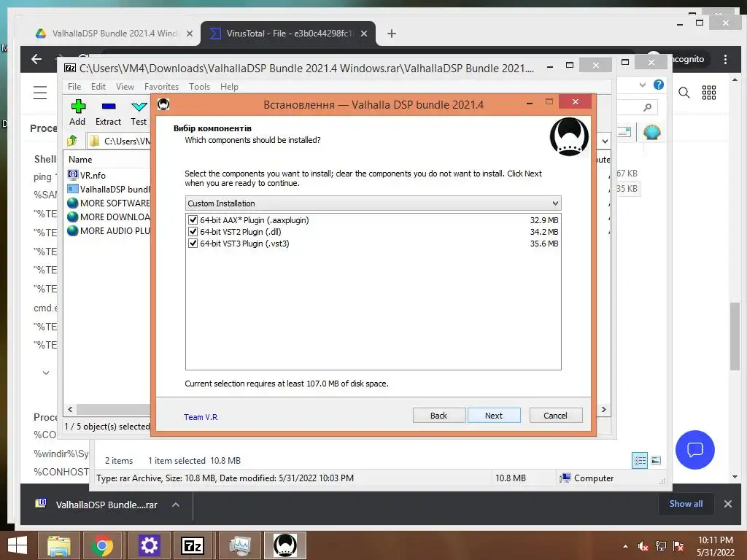Click the network tray icon
747x560 pixels.
click(x=661, y=546)
